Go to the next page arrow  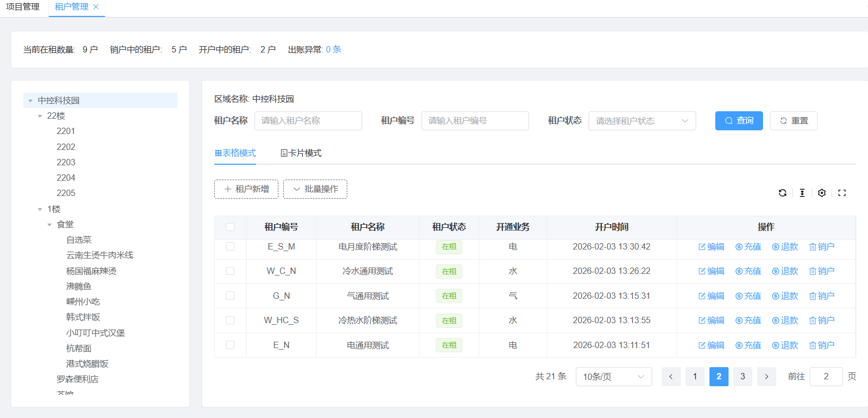click(x=766, y=377)
